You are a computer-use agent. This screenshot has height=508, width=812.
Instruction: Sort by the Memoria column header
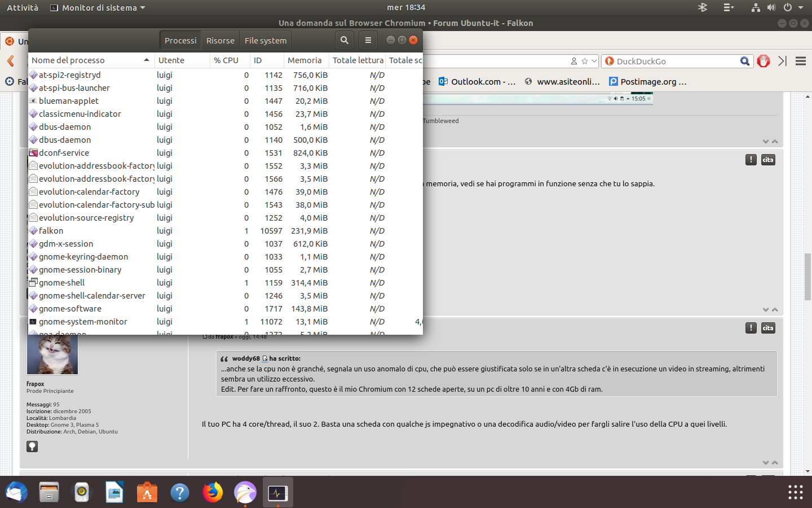(x=306, y=60)
